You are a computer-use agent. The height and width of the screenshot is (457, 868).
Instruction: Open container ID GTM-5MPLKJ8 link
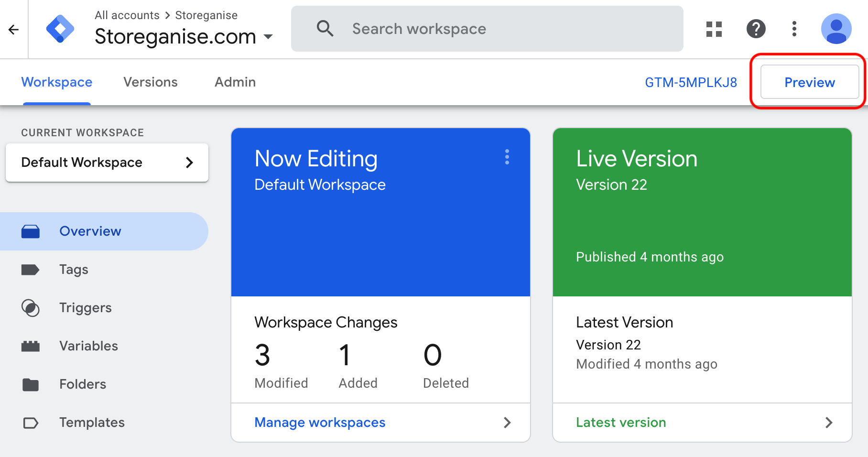[691, 82]
